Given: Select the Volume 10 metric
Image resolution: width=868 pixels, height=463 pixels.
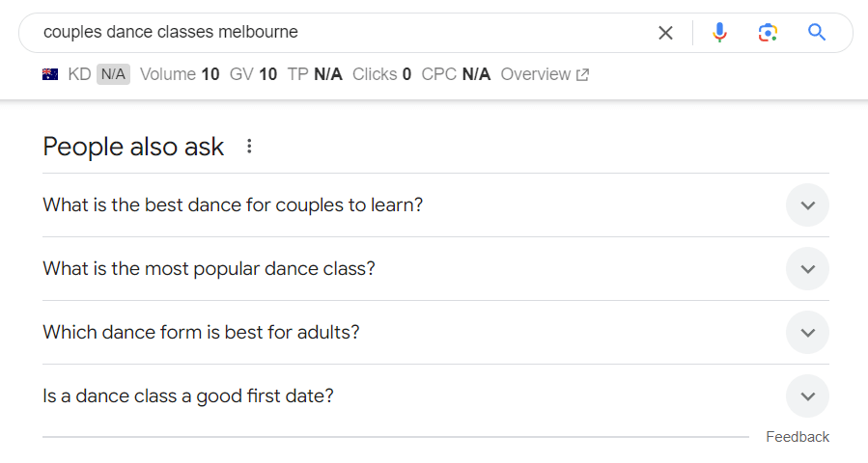Looking at the screenshot, I should click(180, 74).
